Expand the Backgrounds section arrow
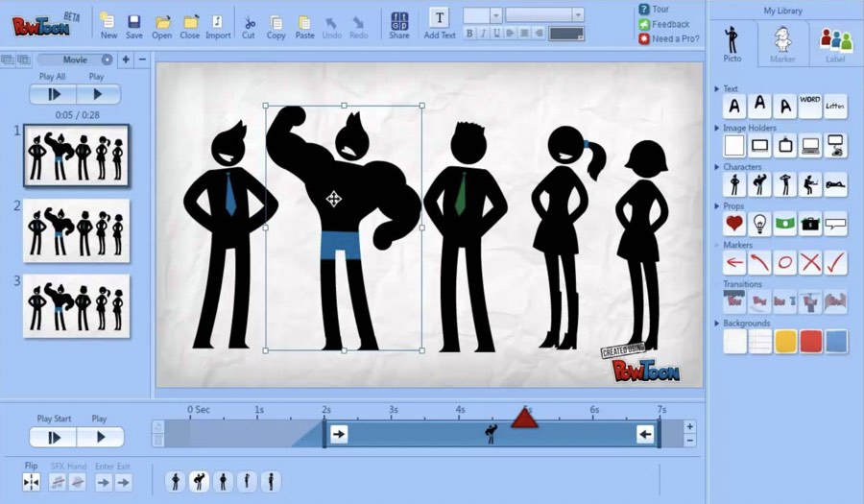864x504 pixels. coord(717,324)
